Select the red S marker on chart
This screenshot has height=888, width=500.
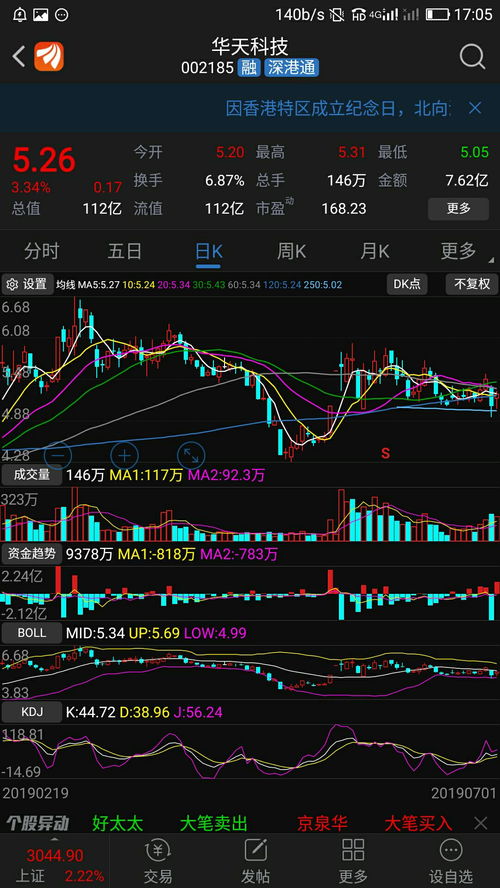(386, 453)
